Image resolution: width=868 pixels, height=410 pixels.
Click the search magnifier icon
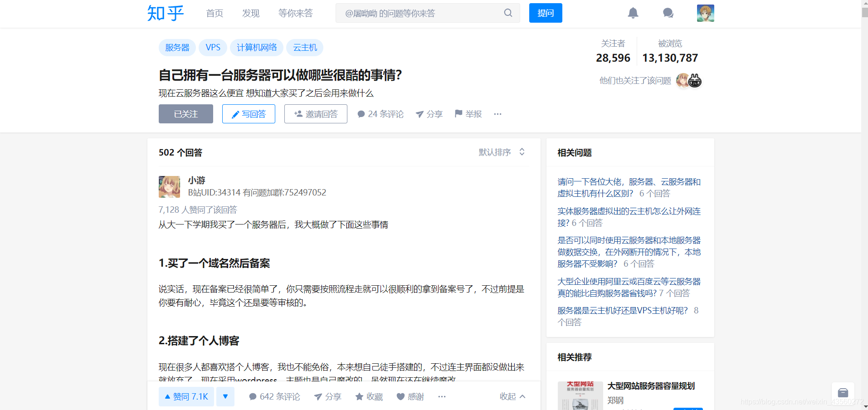point(507,13)
